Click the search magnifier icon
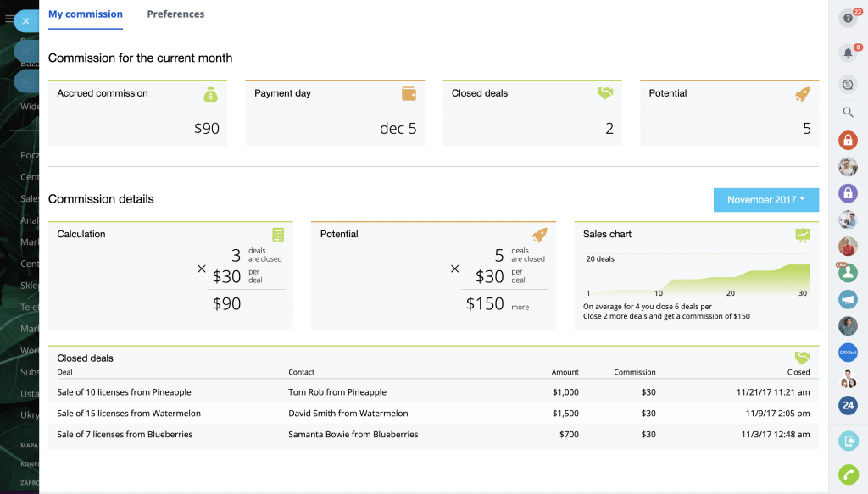The width and height of the screenshot is (868, 494). (x=848, y=112)
